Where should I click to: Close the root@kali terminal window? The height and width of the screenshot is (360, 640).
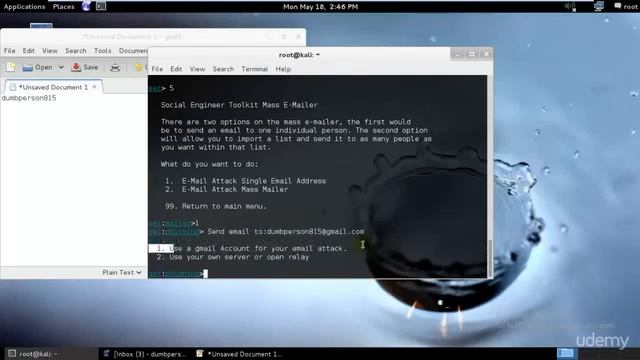[x=486, y=54]
